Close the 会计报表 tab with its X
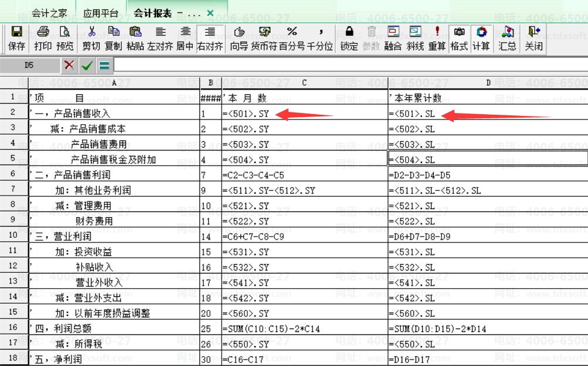588x366 pixels. pos(210,13)
